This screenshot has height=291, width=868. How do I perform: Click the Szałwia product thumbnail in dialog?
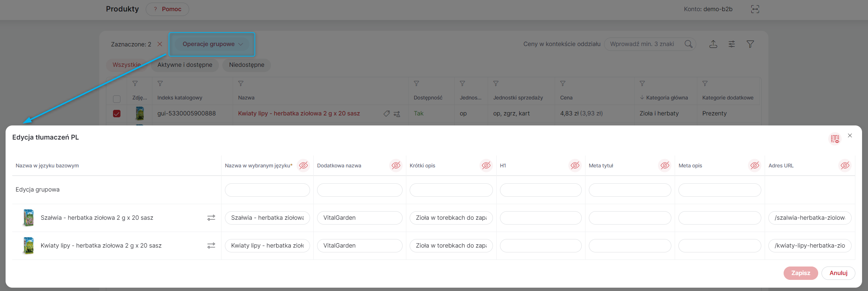click(x=28, y=218)
